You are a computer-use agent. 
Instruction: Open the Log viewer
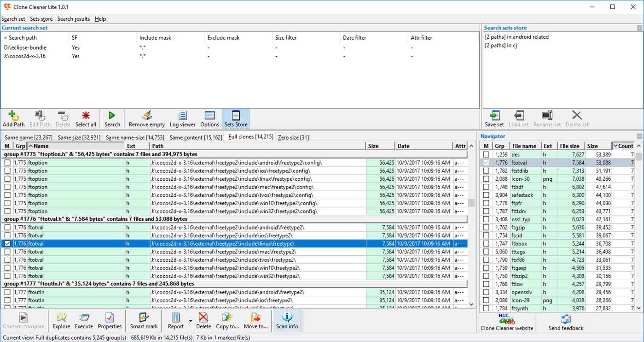point(182,118)
